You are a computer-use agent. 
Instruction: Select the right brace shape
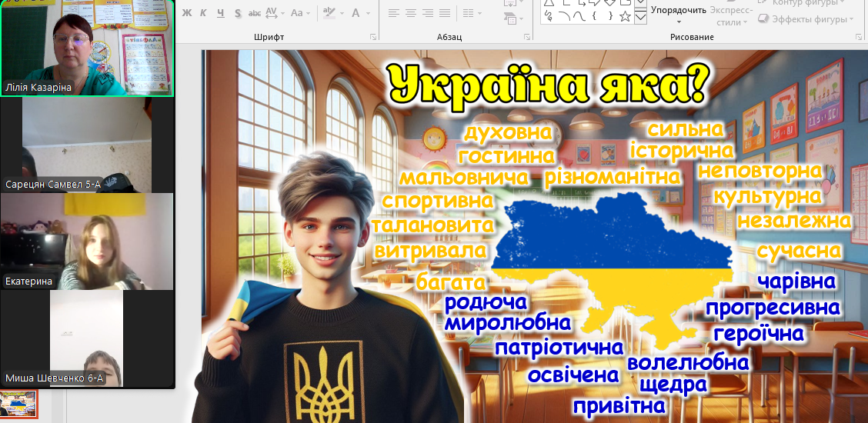(609, 16)
